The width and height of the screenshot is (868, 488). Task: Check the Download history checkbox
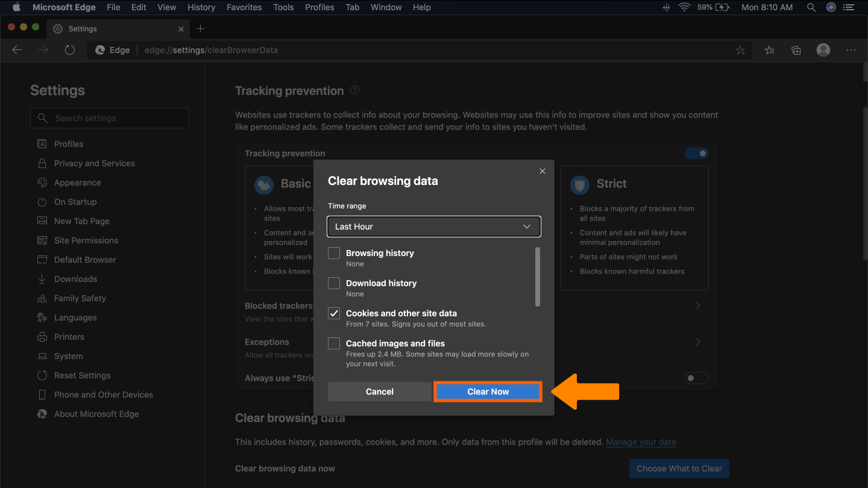(334, 283)
